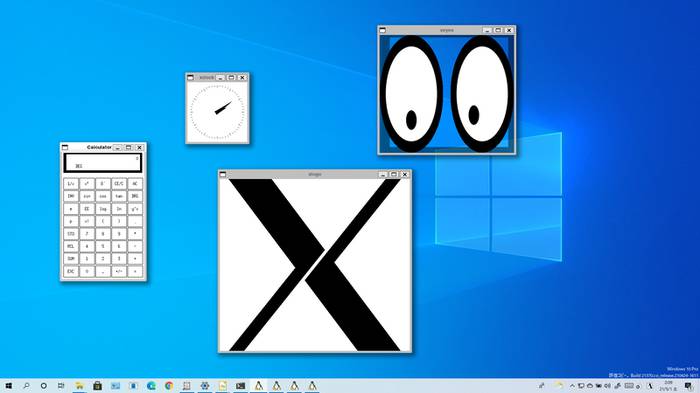This screenshot has width=700, height=393.
Task: Click the +/- sign key
Action: pos(119,271)
